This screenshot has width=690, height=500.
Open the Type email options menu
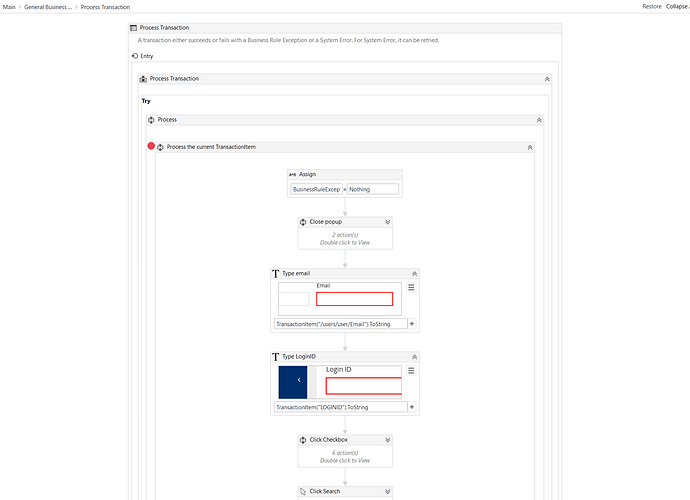click(x=411, y=287)
